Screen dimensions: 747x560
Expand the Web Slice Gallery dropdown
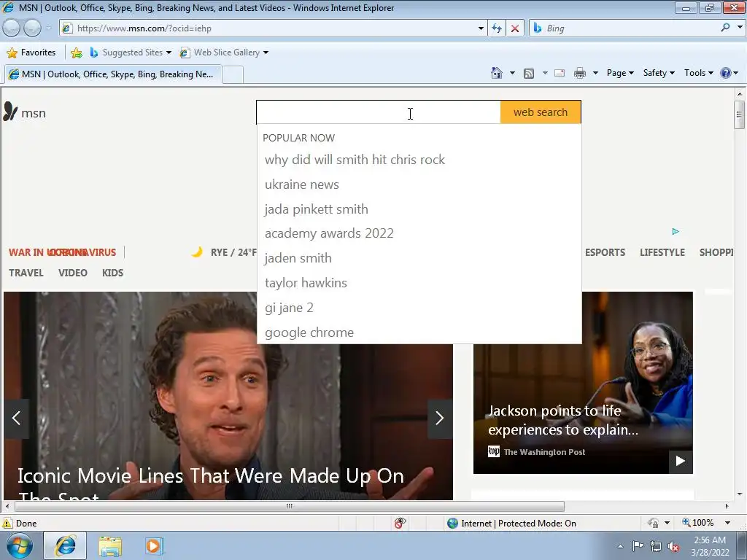click(266, 52)
